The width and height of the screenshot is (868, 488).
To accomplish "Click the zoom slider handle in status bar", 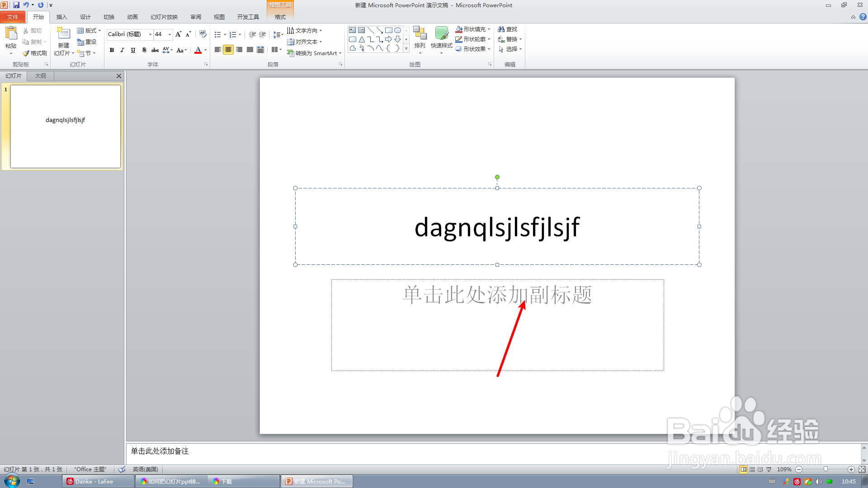I will tap(826, 469).
